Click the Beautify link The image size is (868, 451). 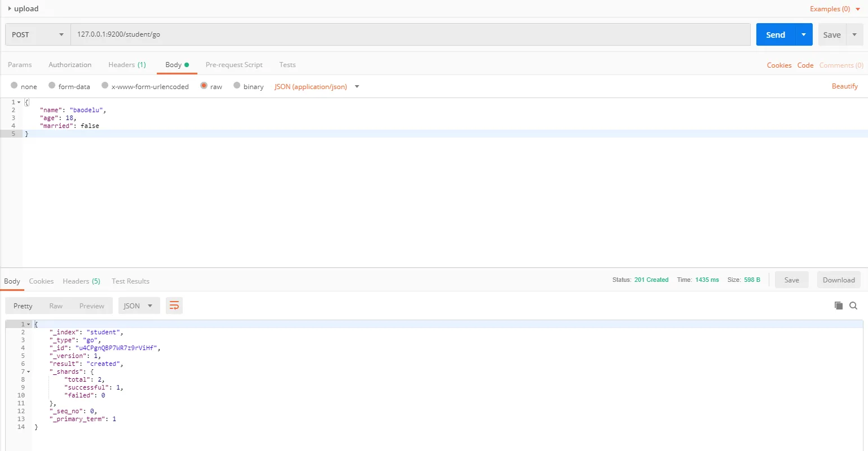844,86
